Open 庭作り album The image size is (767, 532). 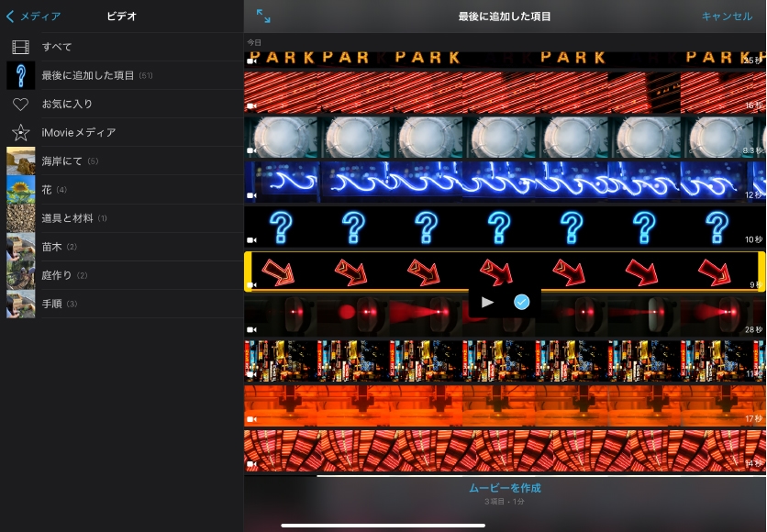(57, 275)
